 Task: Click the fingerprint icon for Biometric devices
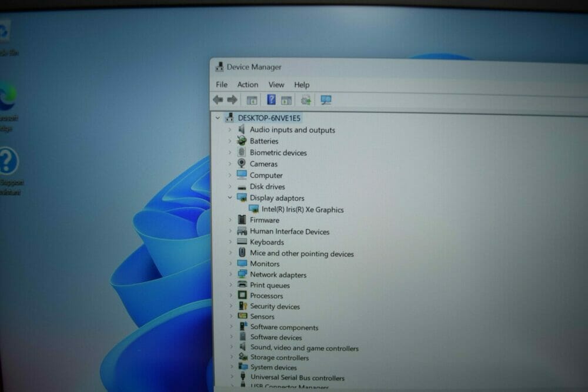(242, 152)
